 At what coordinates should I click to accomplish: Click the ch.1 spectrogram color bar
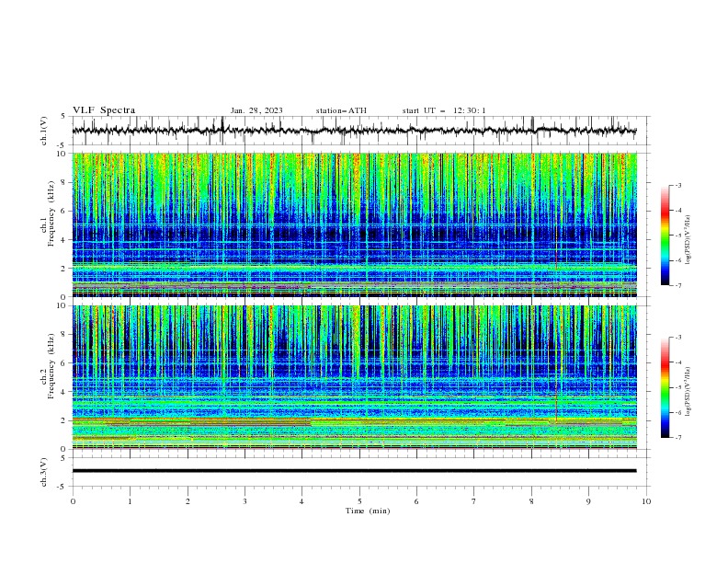(665, 236)
